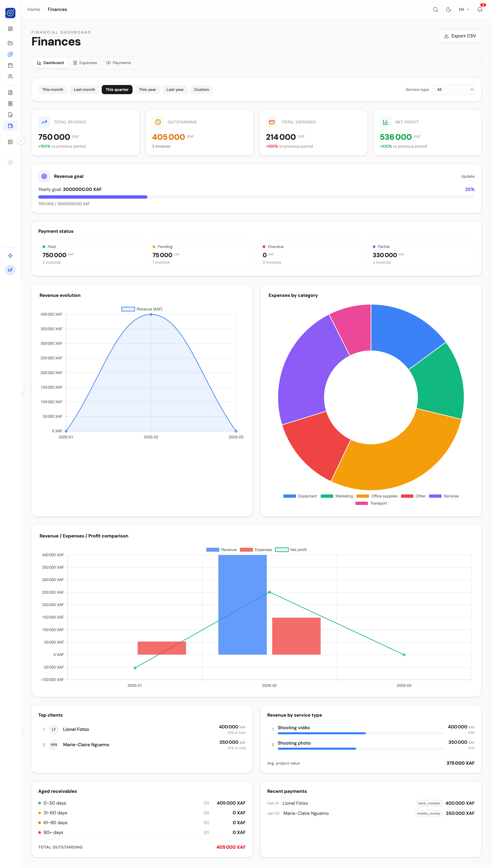Open the calendar icon in sidebar
This screenshot has height=868, width=492.
10,66
